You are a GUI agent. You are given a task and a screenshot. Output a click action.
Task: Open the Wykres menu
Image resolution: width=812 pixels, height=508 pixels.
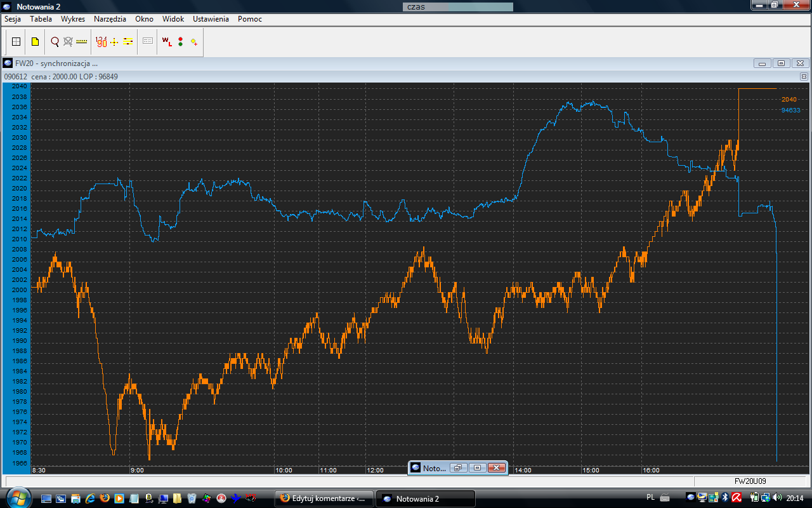(73, 19)
